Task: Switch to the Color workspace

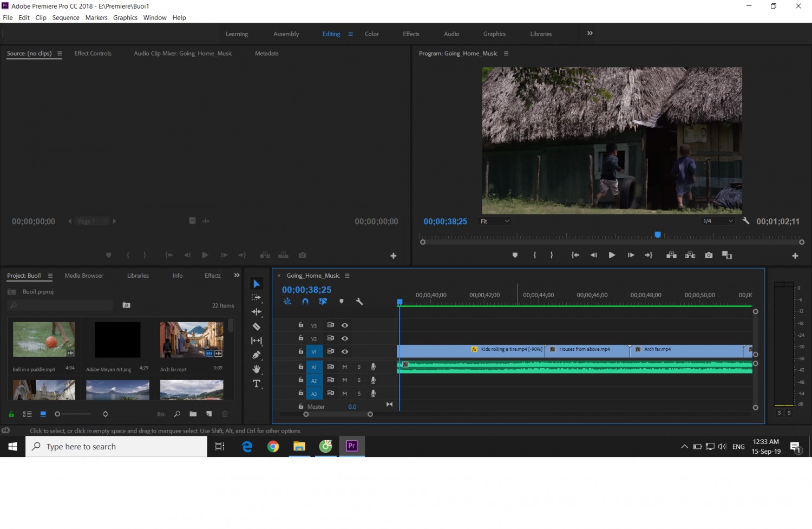Action: click(372, 34)
